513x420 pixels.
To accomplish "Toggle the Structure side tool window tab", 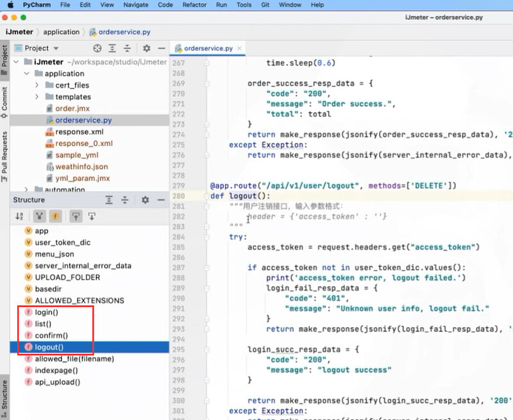I will 4,398.
